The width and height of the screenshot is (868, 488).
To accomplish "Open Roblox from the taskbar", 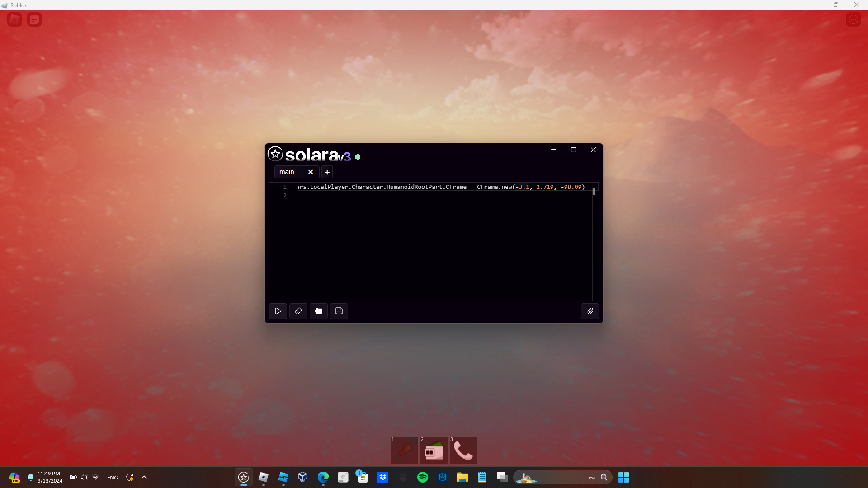I will pyautogui.click(x=264, y=477).
